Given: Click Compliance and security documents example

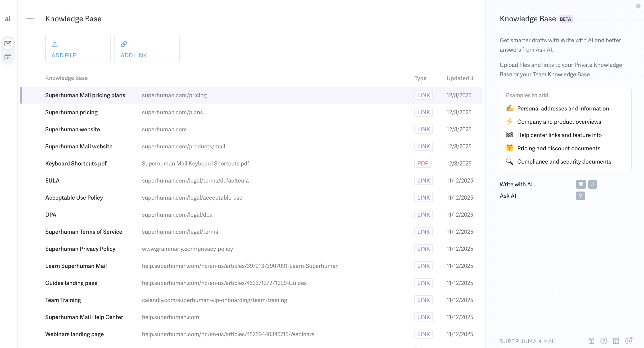Looking at the screenshot, I should [564, 161].
